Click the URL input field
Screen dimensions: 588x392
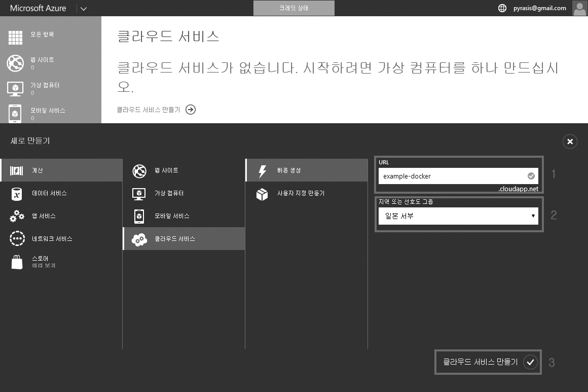451,176
